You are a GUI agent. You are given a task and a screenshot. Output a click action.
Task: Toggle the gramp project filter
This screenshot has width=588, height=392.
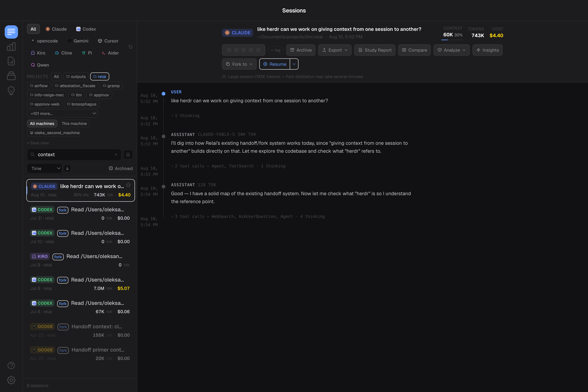point(111,86)
